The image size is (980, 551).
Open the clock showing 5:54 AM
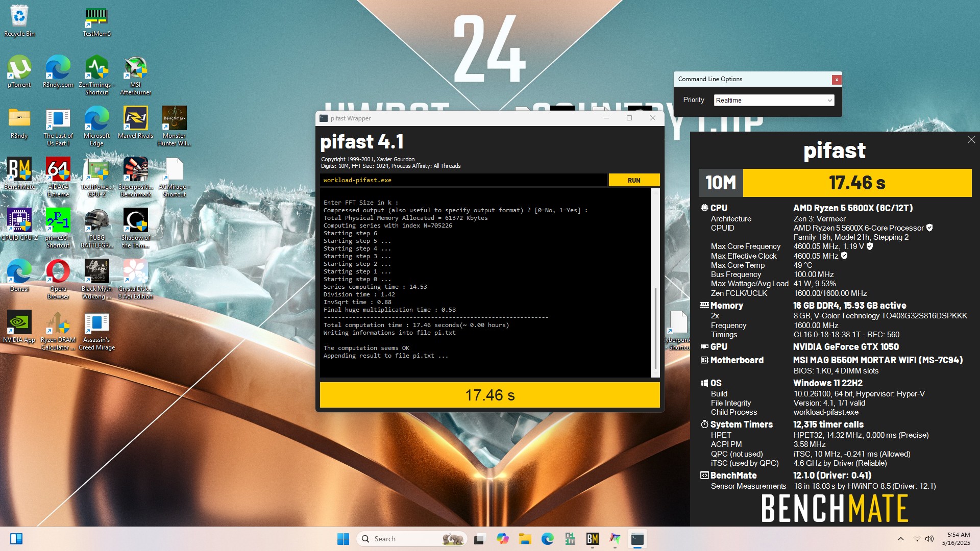(x=956, y=539)
